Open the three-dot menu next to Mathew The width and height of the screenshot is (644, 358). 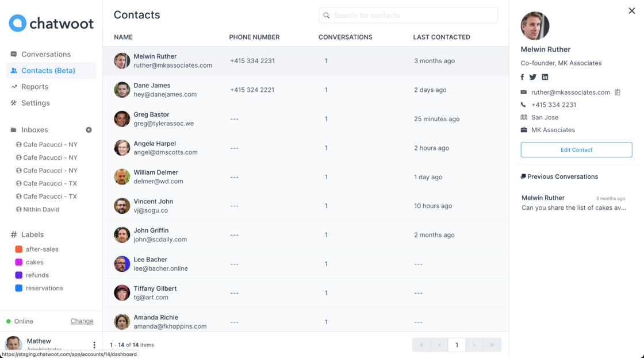pos(94,345)
